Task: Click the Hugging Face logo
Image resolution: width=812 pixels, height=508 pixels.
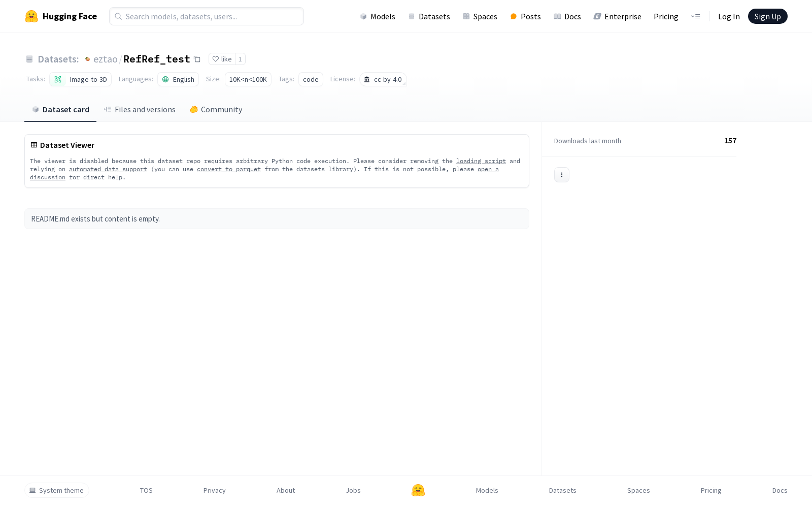Action: 61,16
